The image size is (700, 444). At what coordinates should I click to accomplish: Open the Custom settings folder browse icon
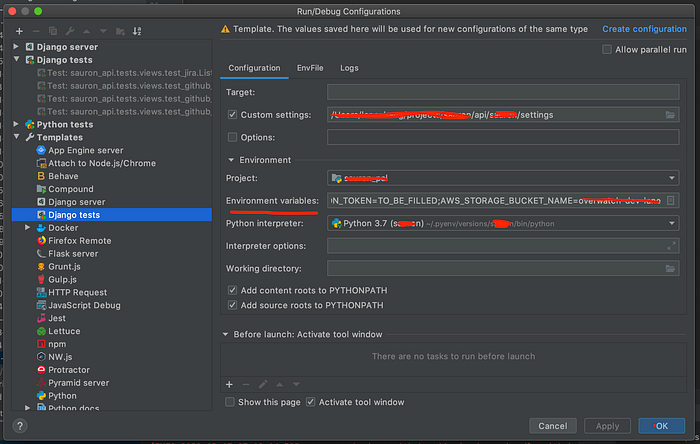670,115
